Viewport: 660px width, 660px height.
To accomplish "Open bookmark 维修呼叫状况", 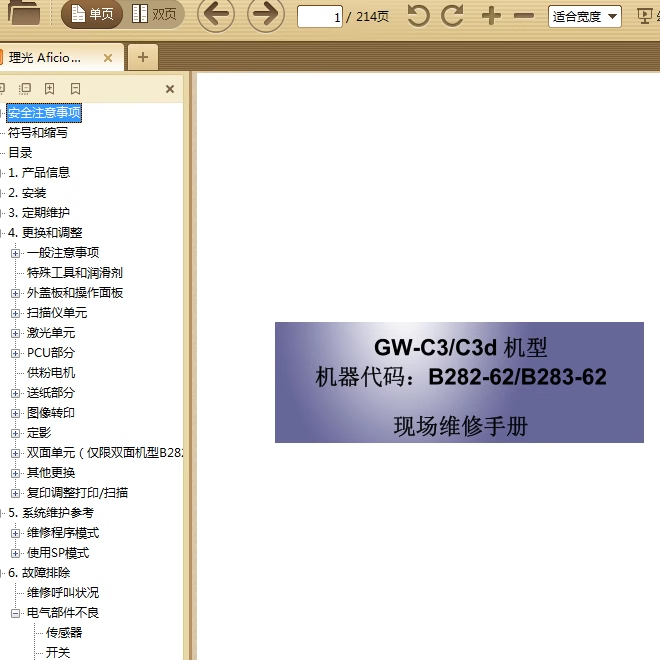I will [63, 593].
